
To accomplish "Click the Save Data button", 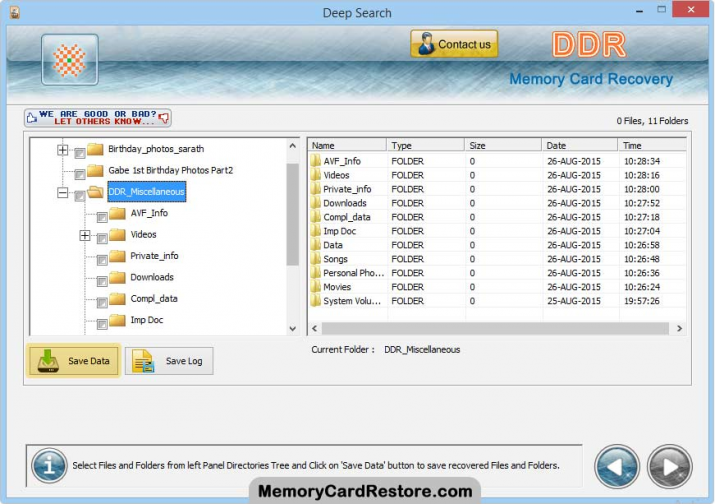I will [x=74, y=361].
